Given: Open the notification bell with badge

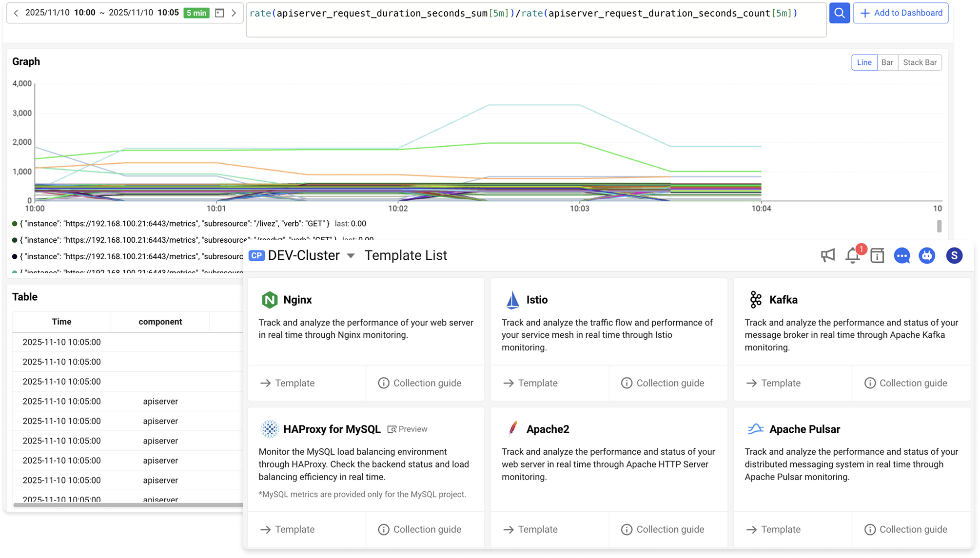Looking at the screenshot, I should coord(853,255).
